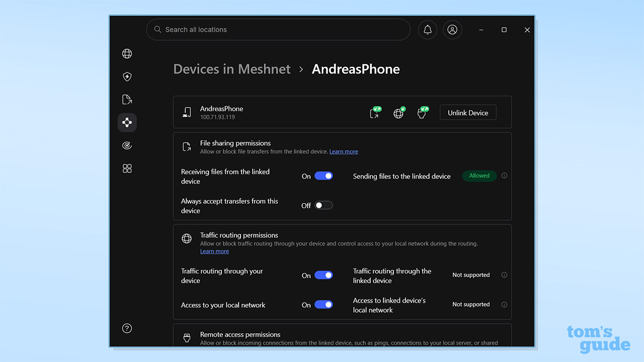Open the account profile icon
Image resolution: width=644 pixels, height=362 pixels.
(452, 30)
